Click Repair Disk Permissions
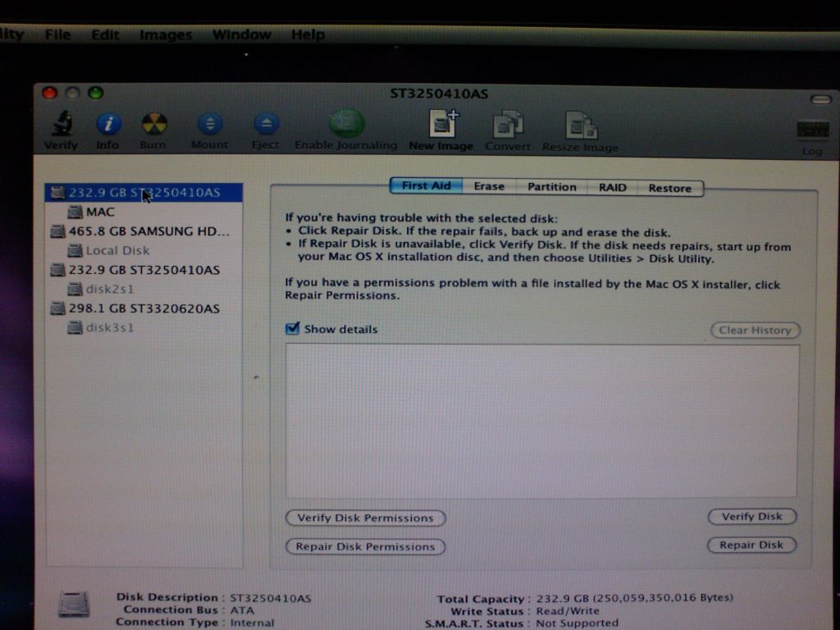Viewport: 840px width, 630px height. (x=365, y=546)
